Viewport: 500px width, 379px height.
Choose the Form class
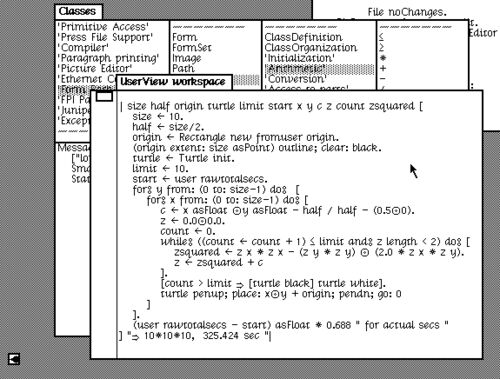click(x=185, y=37)
